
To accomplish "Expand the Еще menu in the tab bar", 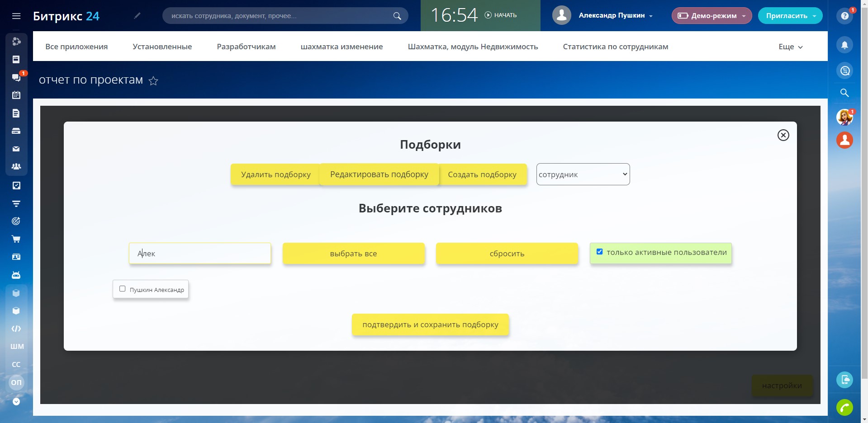I will tap(790, 47).
